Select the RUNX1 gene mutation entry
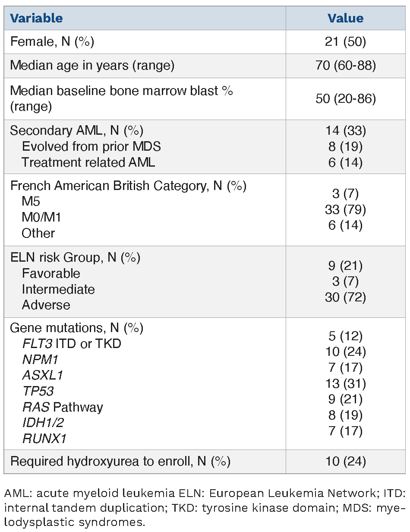 click(44, 439)
